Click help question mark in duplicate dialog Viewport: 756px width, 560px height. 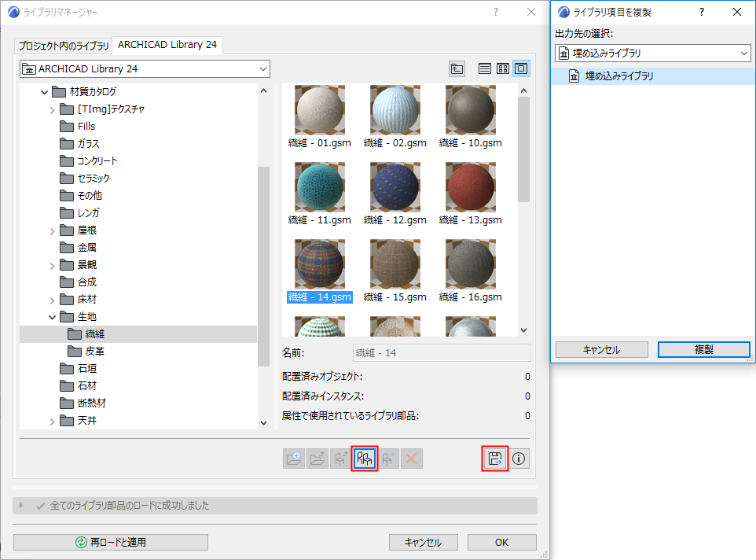pos(702,12)
